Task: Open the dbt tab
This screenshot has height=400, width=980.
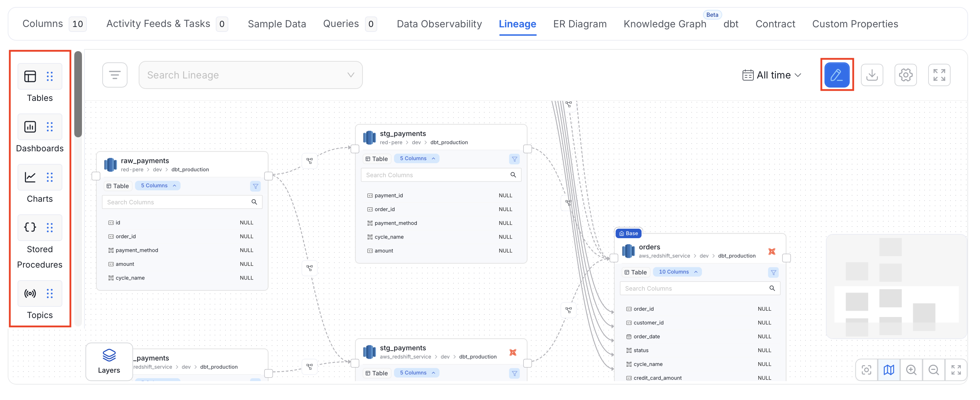Action: [731, 23]
